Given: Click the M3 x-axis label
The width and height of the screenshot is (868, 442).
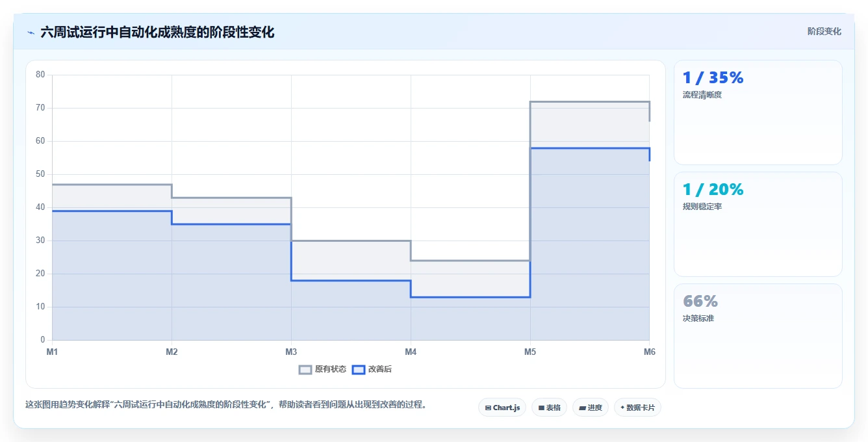Looking at the screenshot, I should pos(291,352).
